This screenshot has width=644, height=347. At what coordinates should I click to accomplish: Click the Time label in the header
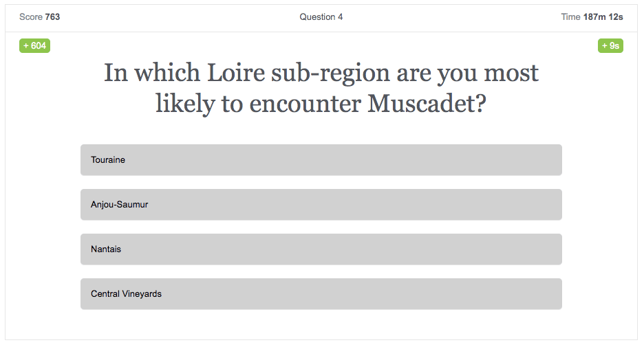[x=570, y=16]
